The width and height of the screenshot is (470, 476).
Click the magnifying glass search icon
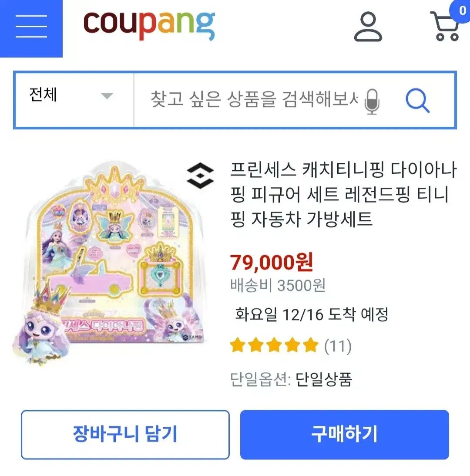tap(417, 101)
